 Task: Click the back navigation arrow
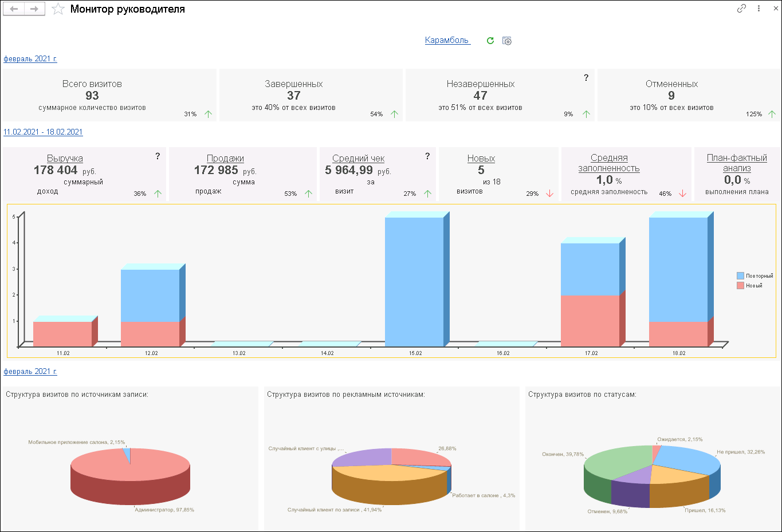point(14,9)
